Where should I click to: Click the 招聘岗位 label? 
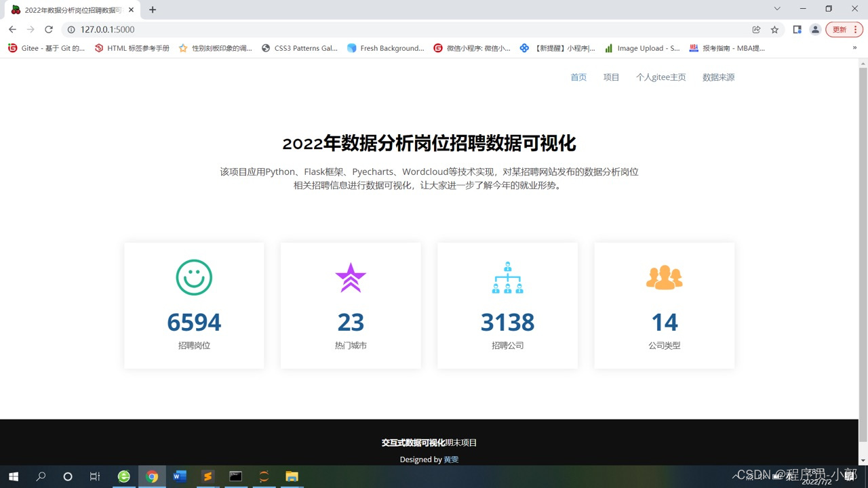click(x=194, y=346)
